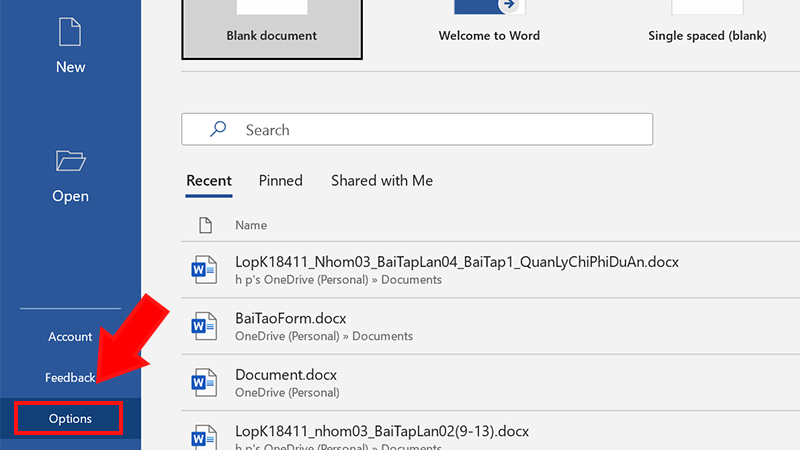Open Account in the sidebar
This screenshot has width=800, height=450.
pyautogui.click(x=70, y=337)
